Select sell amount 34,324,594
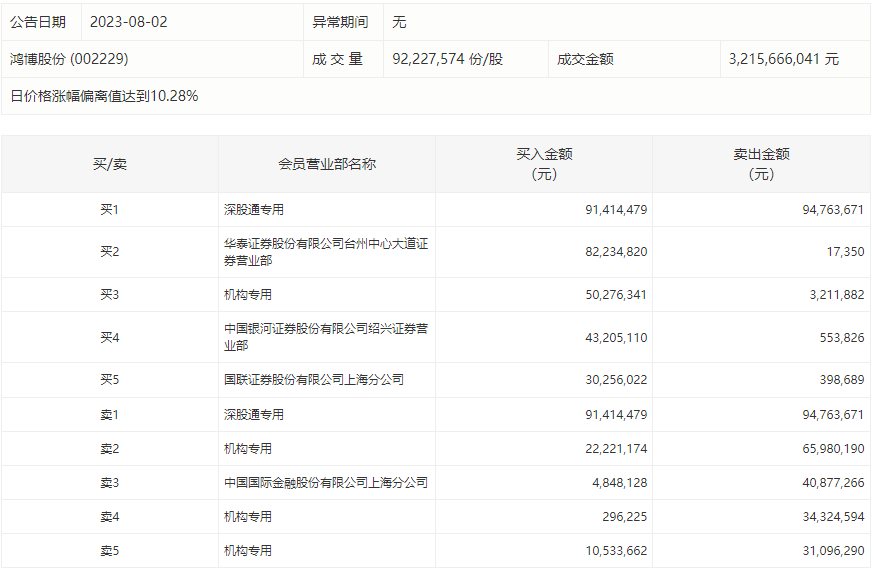The width and height of the screenshot is (874, 568). click(x=833, y=517)
